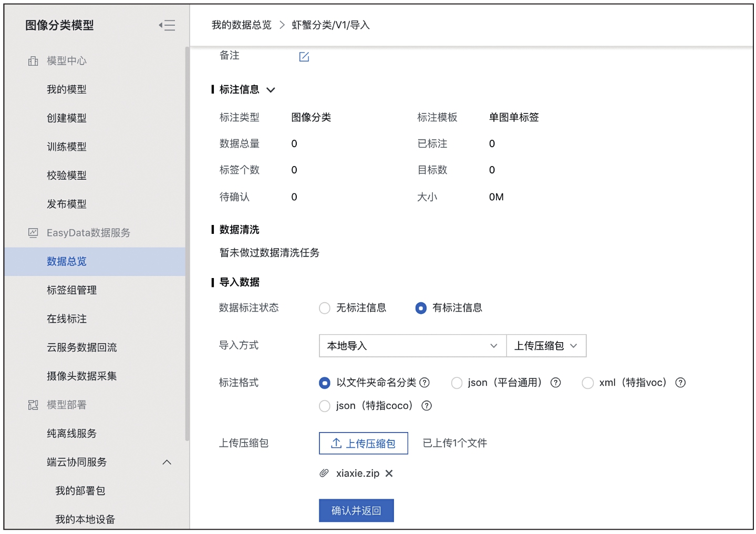Collapse the sidebar with the menu fold icon

(167, 25)
